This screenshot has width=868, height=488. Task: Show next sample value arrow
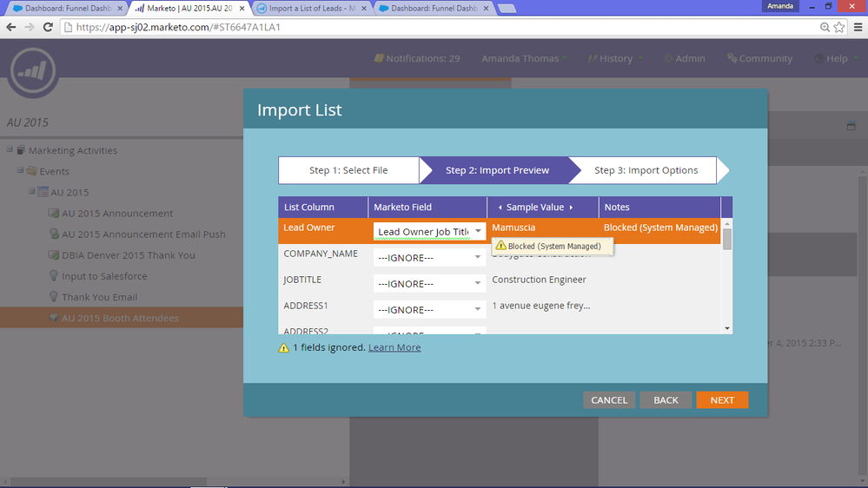(572, 208)
